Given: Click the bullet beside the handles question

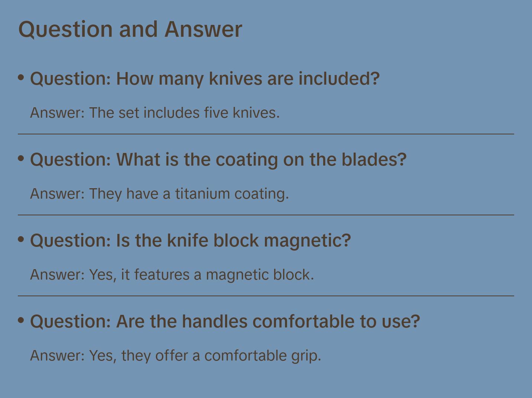Looking at the screenshot, I should (x=21, y=320).
